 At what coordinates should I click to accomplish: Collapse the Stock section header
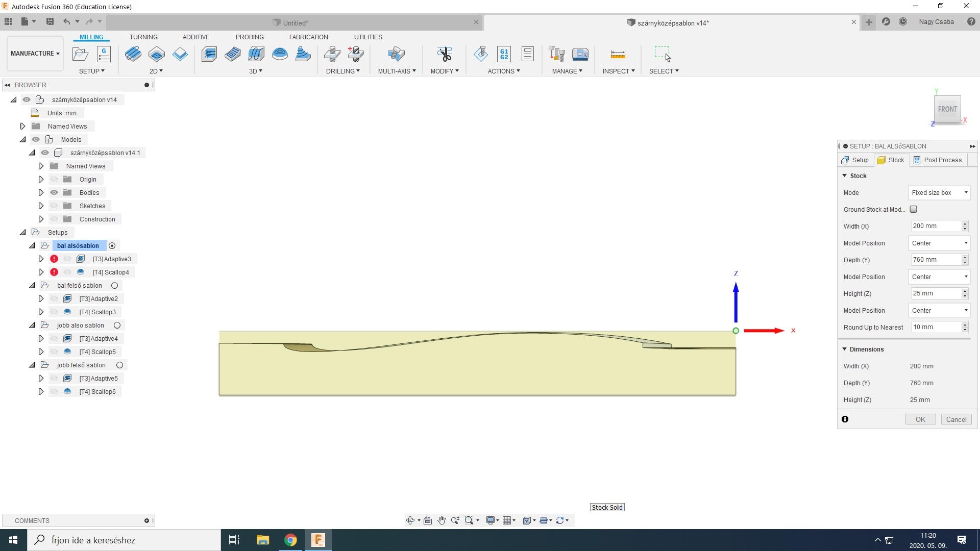click(x=844, y=176)
